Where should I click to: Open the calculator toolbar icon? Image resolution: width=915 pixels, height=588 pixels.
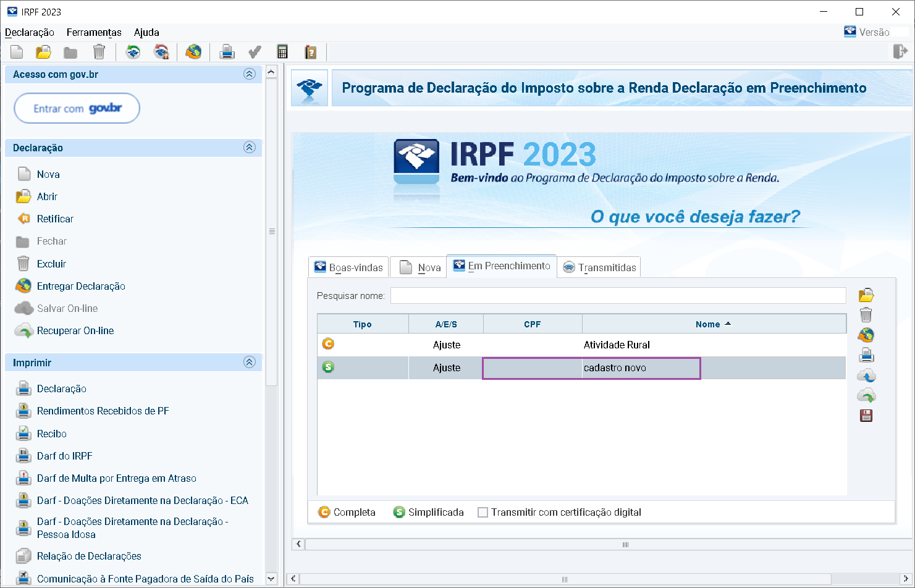click(x=282, y=52)
